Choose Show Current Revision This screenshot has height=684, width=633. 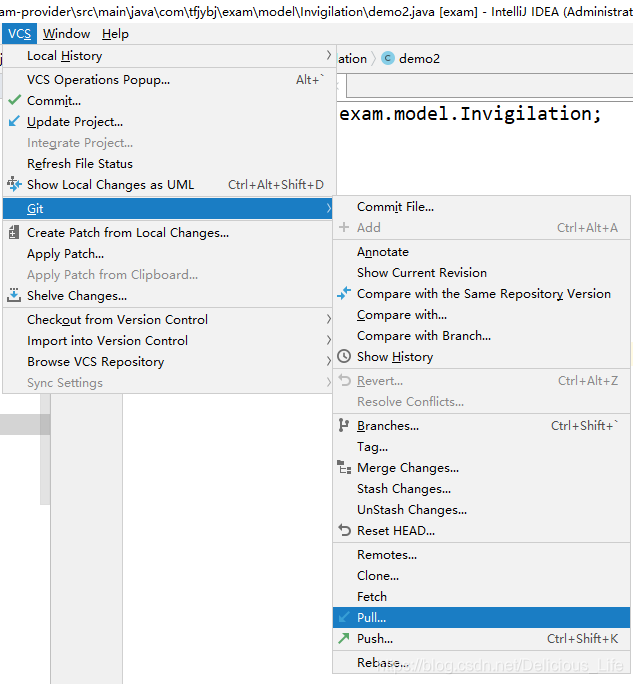coord(481,273)
